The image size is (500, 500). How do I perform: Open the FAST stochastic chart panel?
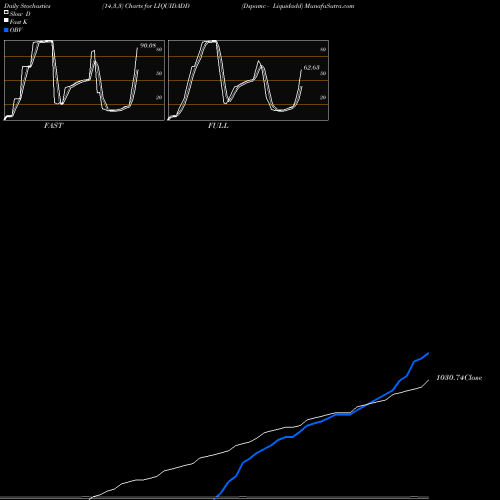(84, 80)
